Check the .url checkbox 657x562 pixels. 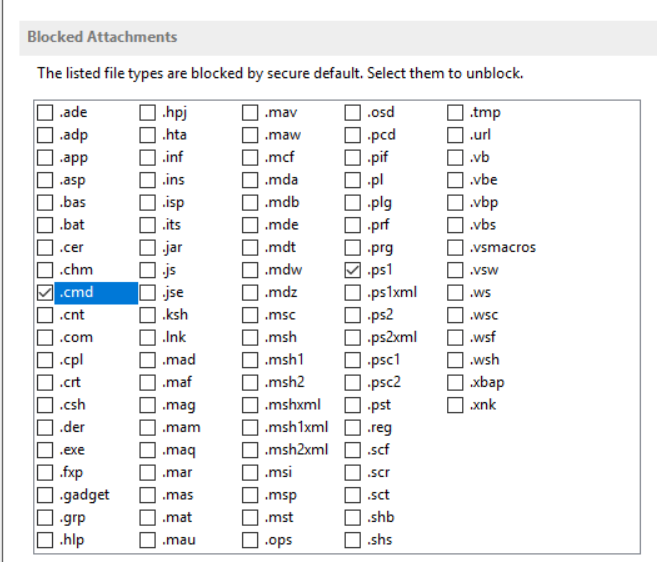(455, 135)
